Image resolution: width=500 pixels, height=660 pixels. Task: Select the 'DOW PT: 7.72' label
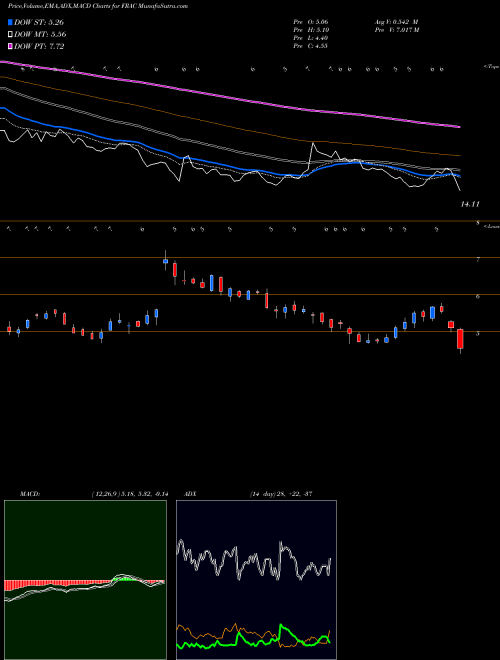coord(39,47)
